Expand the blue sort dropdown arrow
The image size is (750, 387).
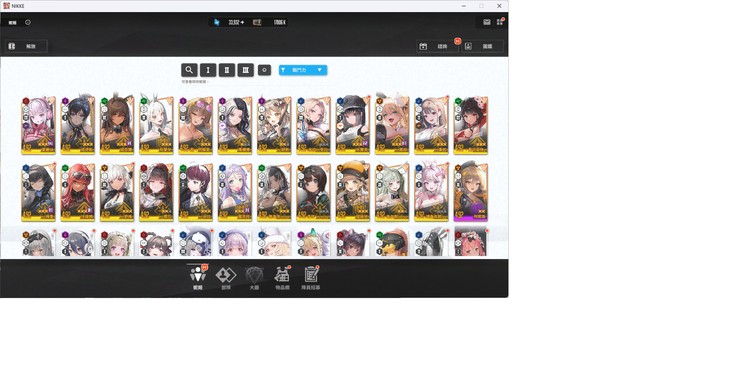click(320, 70)
